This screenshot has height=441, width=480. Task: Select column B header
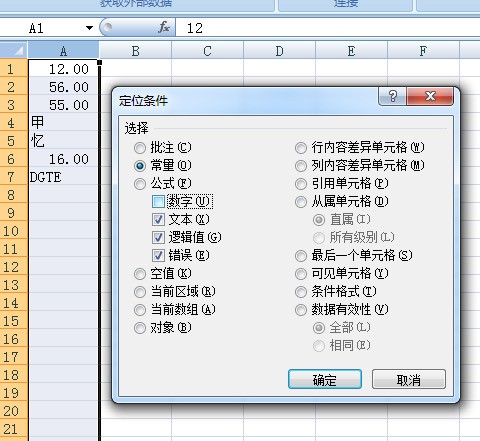(135, 51)
